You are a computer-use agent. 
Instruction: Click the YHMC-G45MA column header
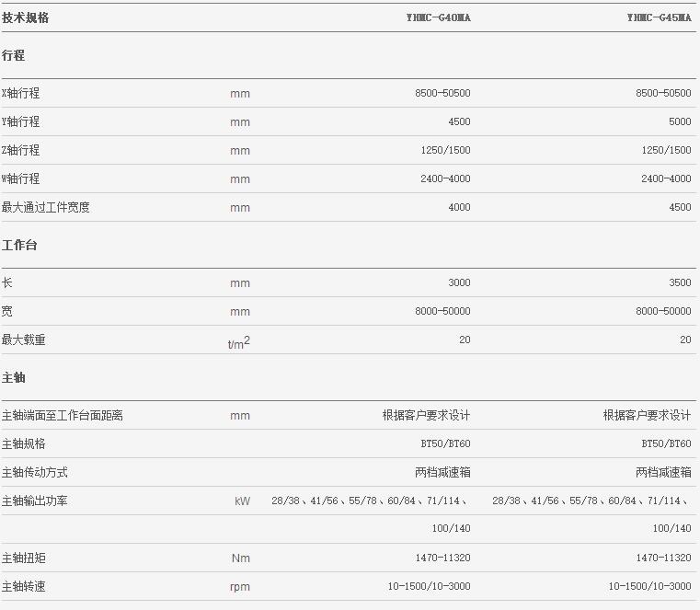tap(659, 17)
